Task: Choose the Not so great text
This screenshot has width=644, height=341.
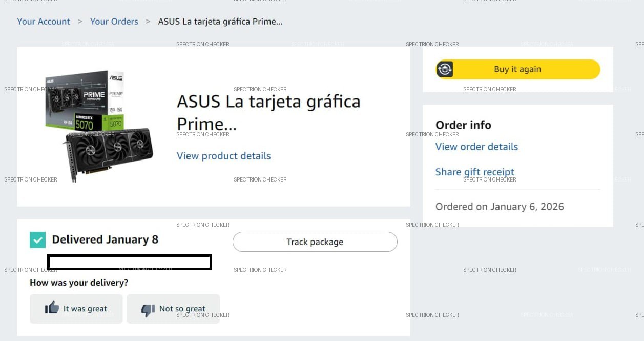Action: pyautogui.click(x=182, y=309)
